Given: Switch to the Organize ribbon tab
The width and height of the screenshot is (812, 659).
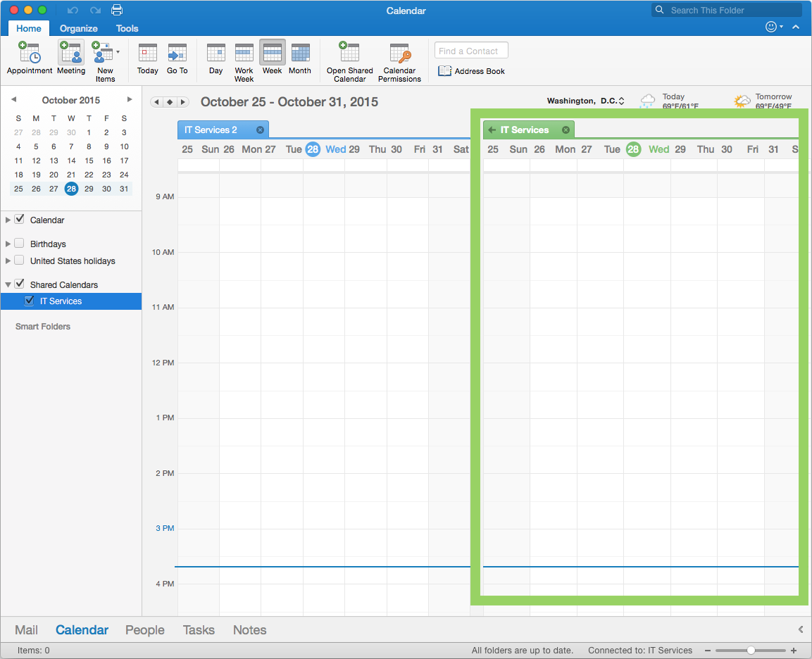Looking at the screenshot, I should click(79, 28).
